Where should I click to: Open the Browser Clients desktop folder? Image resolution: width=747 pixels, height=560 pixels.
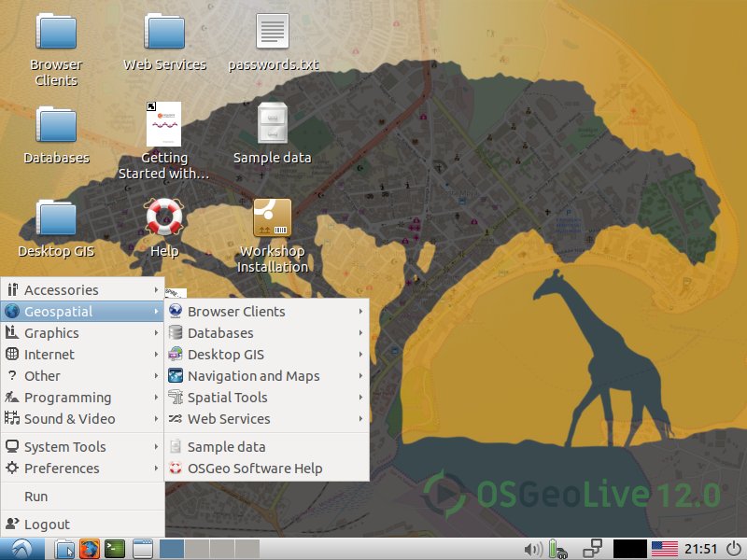56,32
